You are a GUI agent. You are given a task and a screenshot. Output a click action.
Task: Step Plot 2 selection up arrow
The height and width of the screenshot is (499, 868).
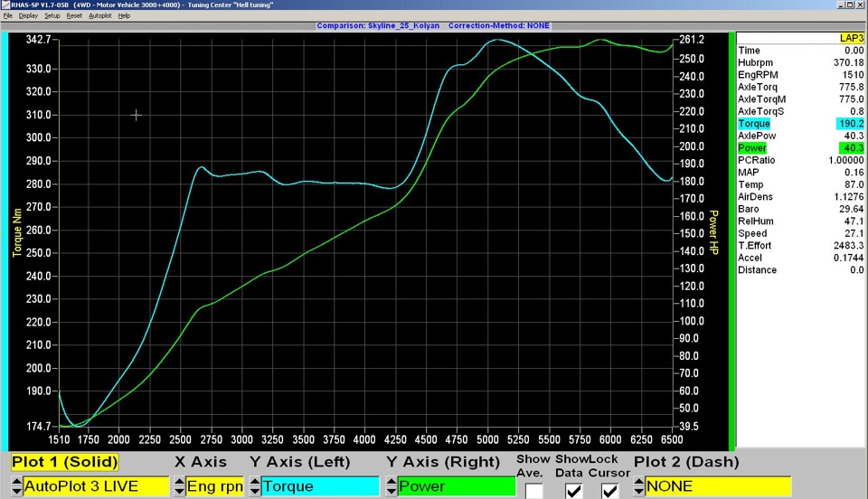click(x=639, y=481)
